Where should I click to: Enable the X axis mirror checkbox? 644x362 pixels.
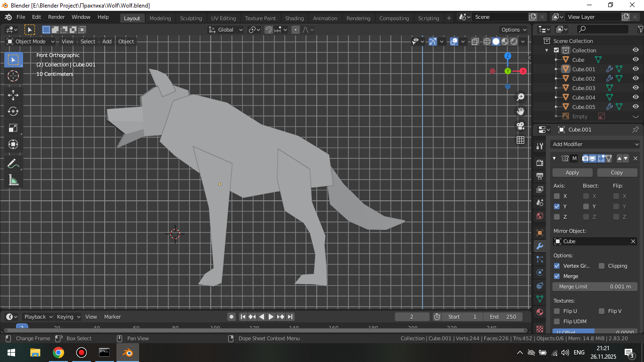point(557,196)
